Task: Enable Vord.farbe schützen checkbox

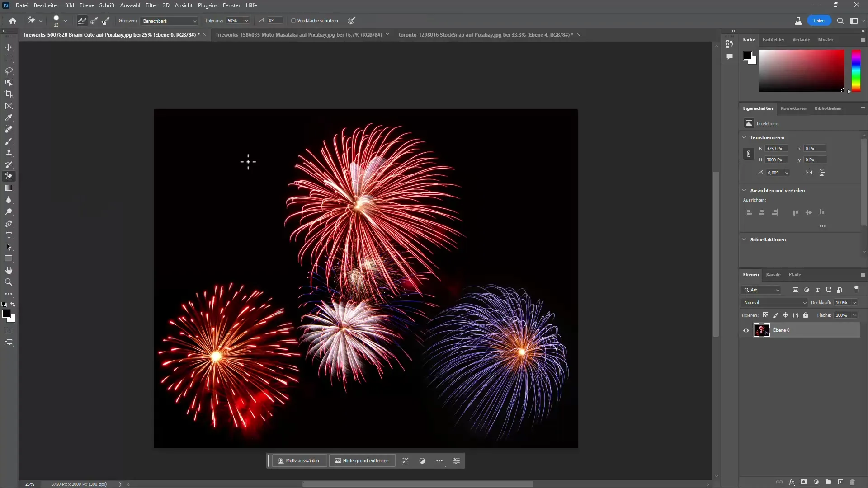Action: [x=293, y=20]
